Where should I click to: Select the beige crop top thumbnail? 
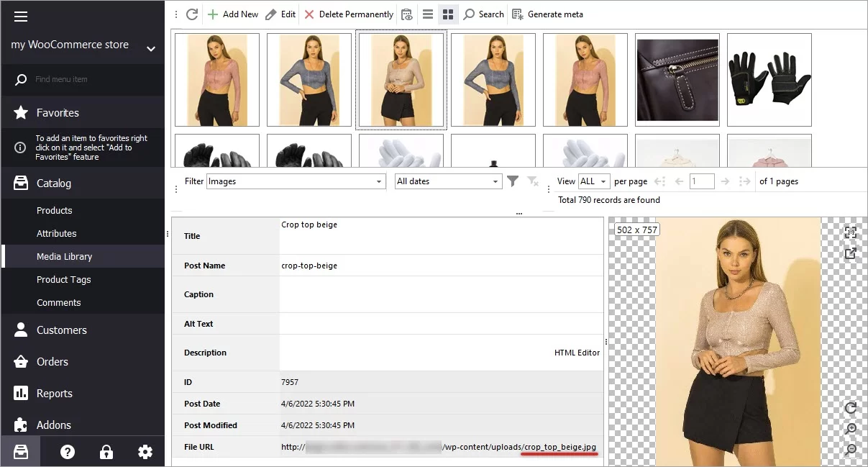point(401,79)
